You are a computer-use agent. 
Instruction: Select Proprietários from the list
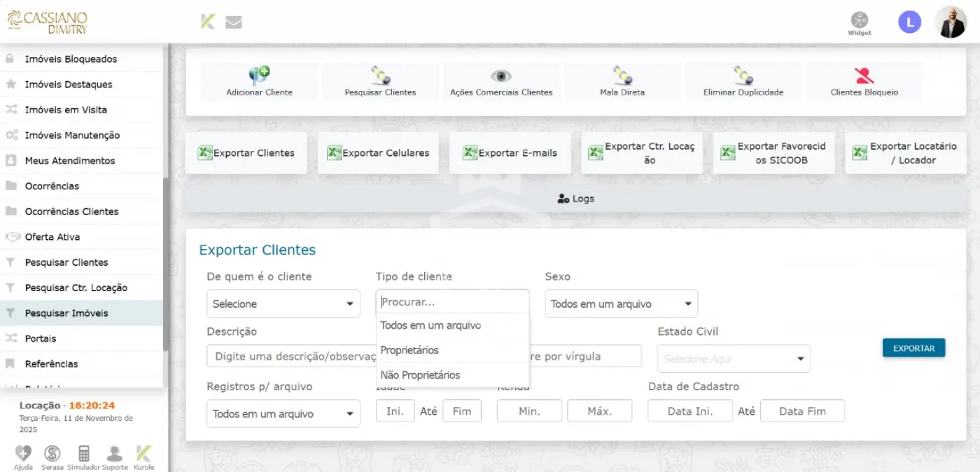[x=409, y=350]
